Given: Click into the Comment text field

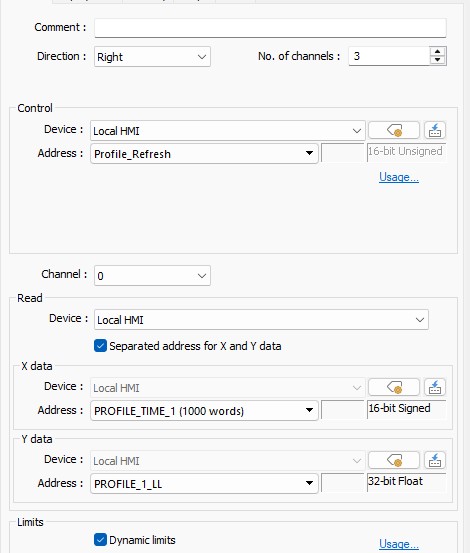Looking at the screenshot, I should tap(270, 28).
